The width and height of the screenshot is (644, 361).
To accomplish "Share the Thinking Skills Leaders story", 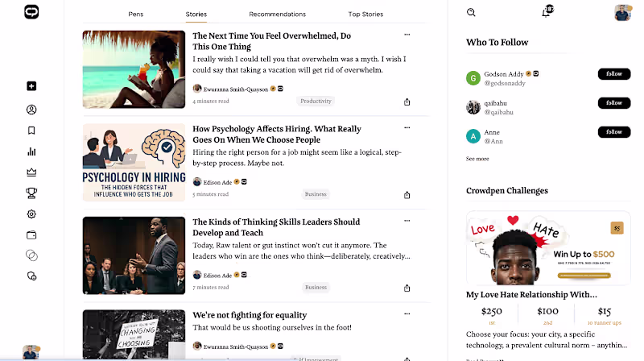I will click(407, 288).
